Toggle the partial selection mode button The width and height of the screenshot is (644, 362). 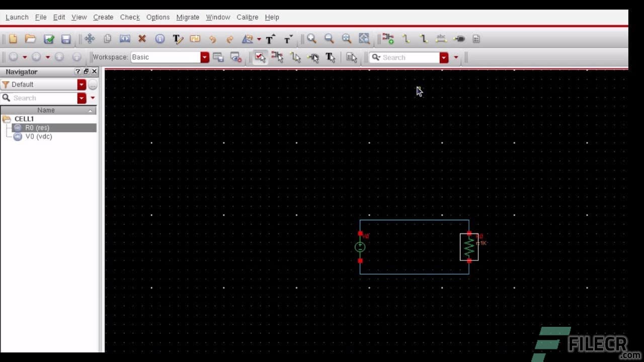278,57
